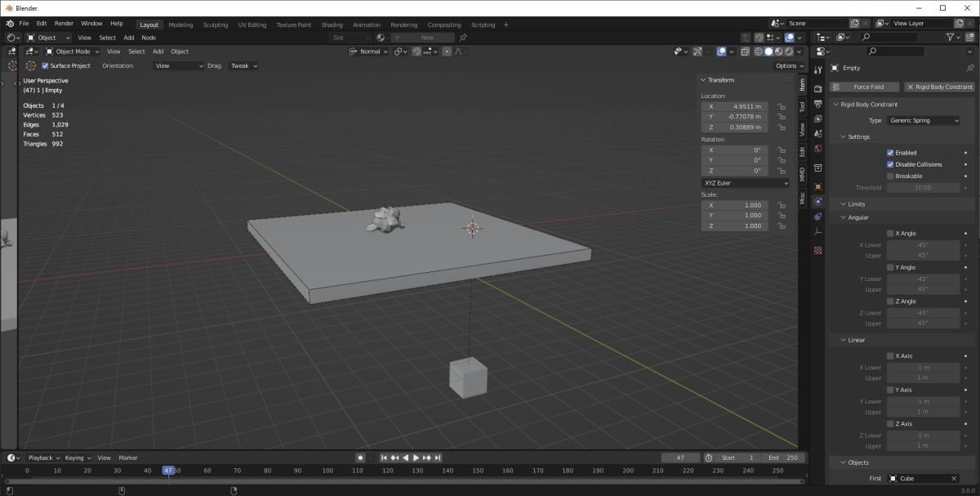Viewport: 980px width, 496px height.
Task: Open the Collection properties tab icon
Action: coord(817,169)
